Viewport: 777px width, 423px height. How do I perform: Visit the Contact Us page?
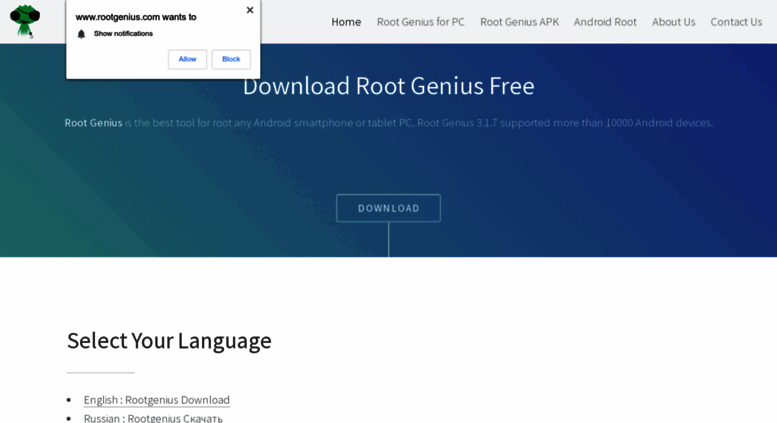click(x=736, y=22)
